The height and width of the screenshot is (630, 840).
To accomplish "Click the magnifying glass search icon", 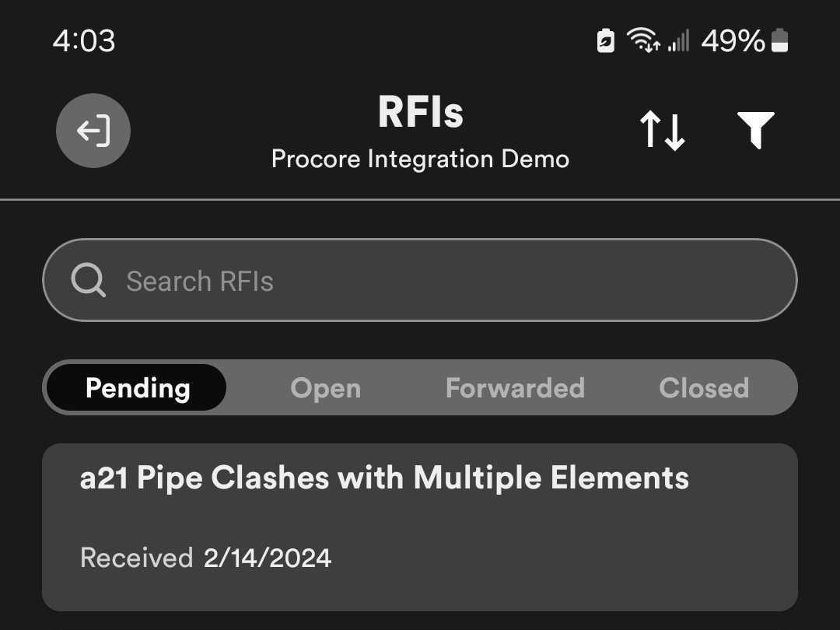I will pyautogui.click(x=88, y=280).
